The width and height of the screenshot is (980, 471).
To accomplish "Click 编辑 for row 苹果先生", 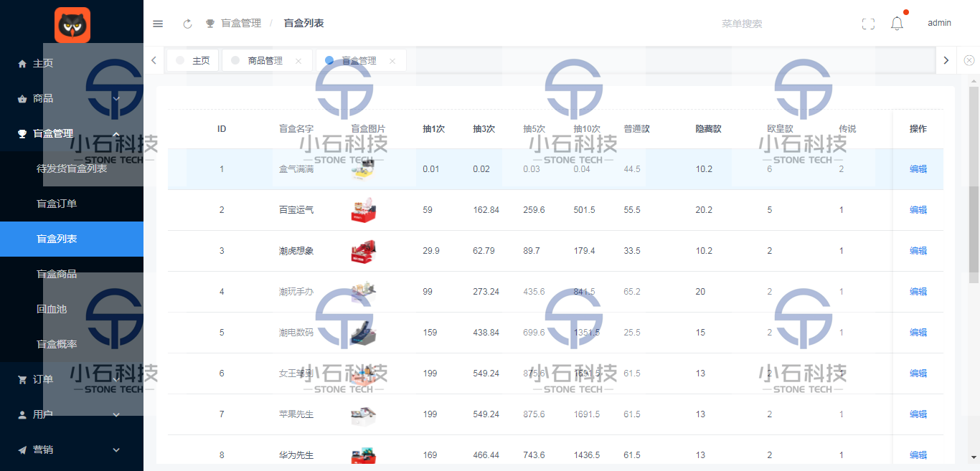I will (918, 414).
